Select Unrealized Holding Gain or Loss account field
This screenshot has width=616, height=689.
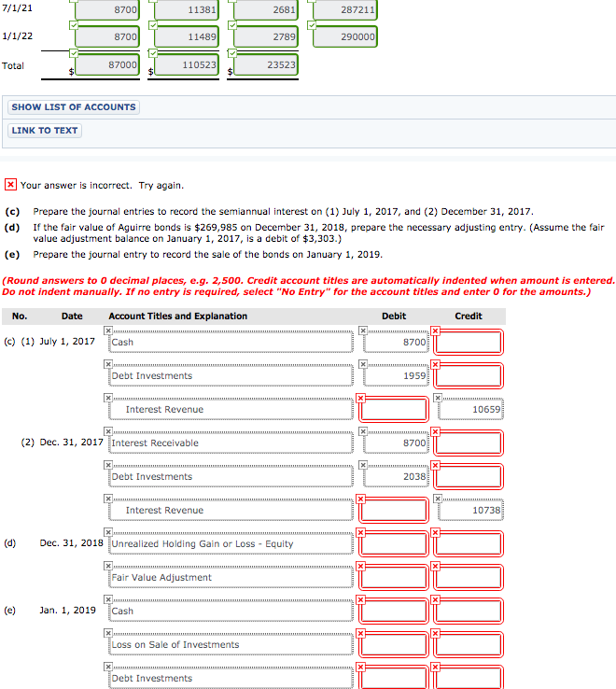click(231, 543)
